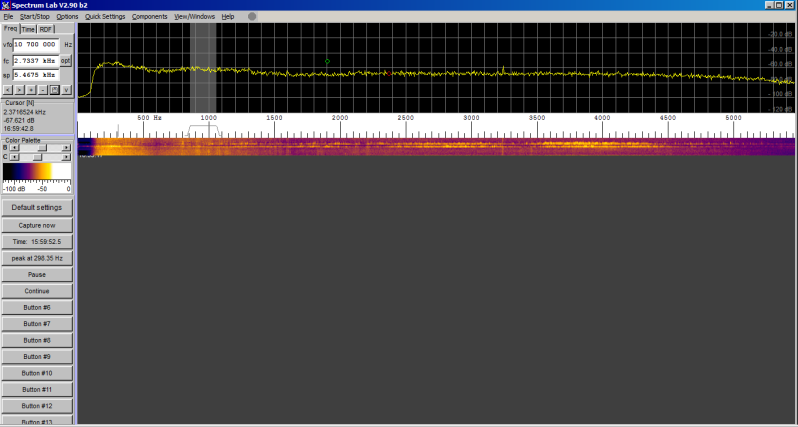Click the green diamond marker on spectrum graph
The image size is (798, 427).
pos(327,61)
